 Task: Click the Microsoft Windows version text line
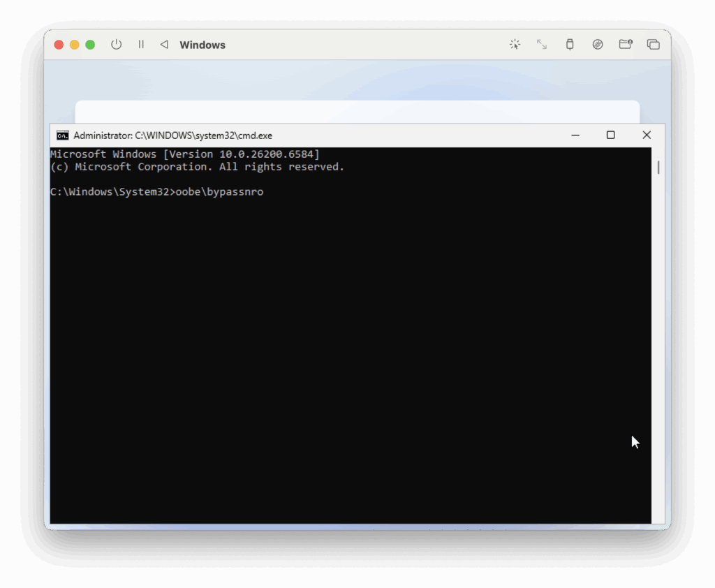[x=185, y=154]
